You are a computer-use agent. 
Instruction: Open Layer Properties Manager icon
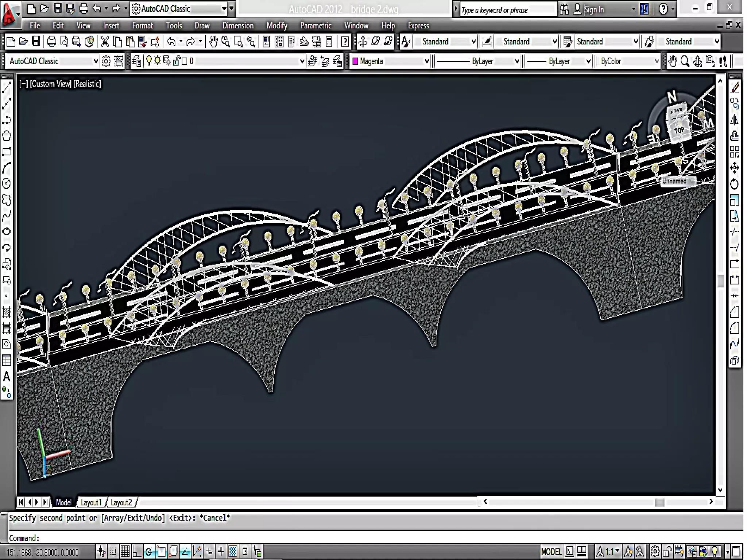click(137, 61)
